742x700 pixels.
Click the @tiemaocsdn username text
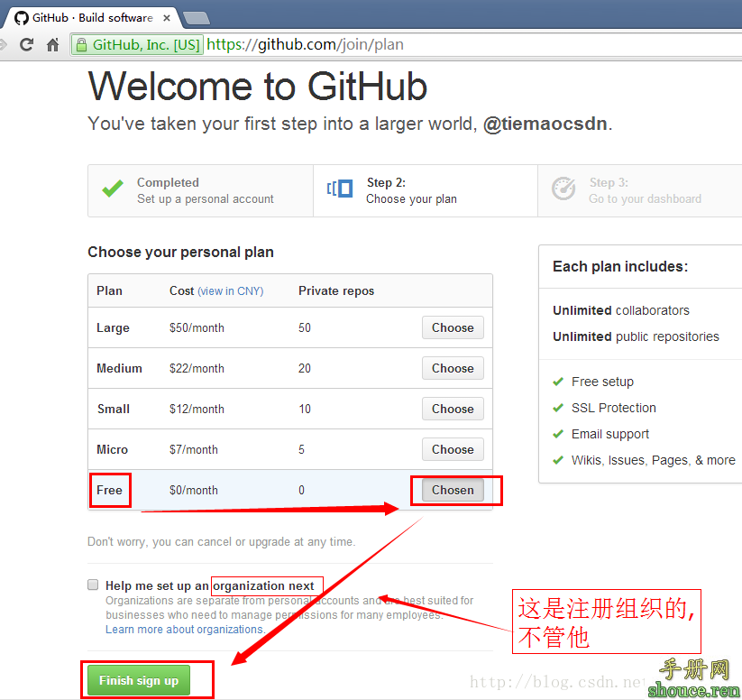coord(545,124)
